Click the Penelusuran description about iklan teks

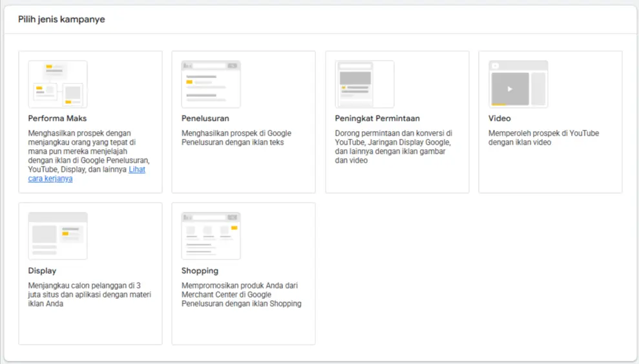(236, 138)
